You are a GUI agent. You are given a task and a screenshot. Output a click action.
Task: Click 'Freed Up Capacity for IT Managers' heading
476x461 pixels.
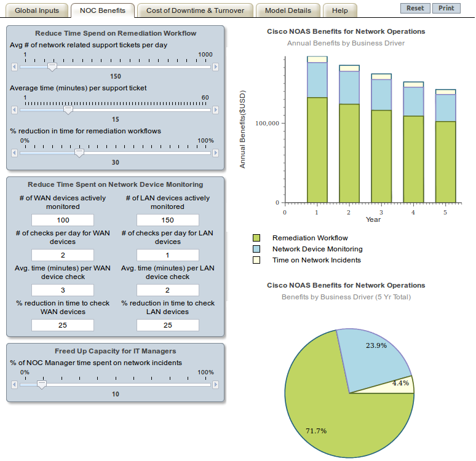tap(116, 351)
